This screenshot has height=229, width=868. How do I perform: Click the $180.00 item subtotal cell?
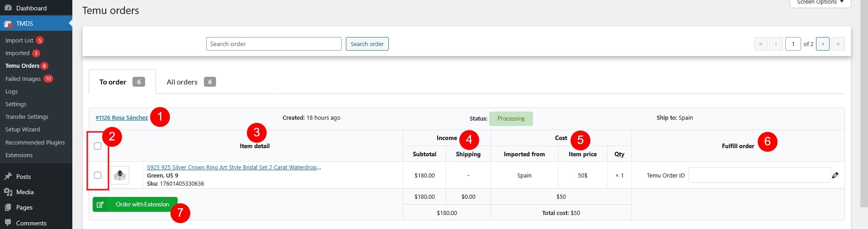point(425,175)
